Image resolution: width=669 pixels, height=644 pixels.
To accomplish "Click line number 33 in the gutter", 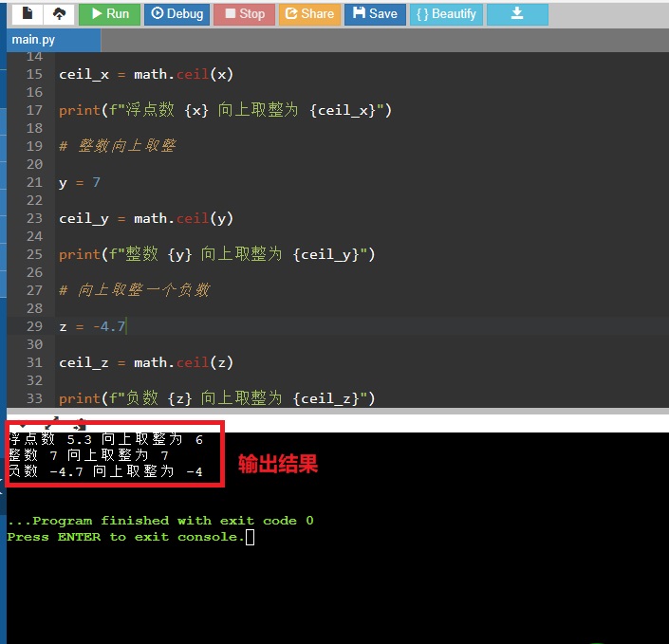I will pos(34,398).
